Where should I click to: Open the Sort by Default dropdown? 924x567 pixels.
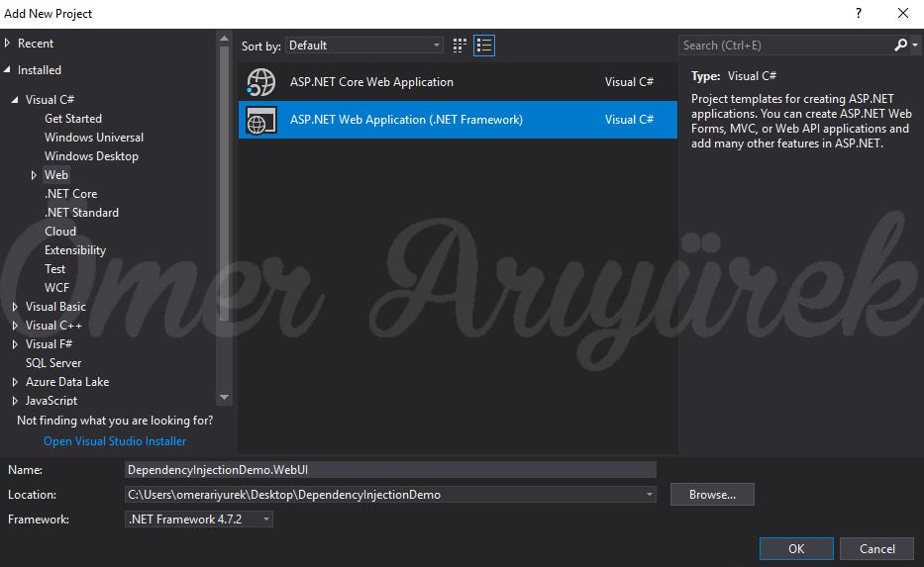(364, 46)
